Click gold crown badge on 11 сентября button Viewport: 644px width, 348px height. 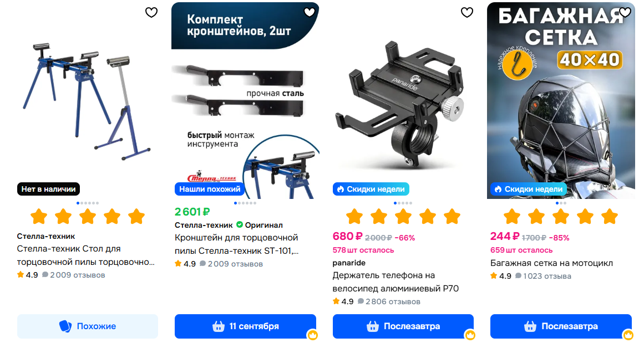[x=312, y=335]
